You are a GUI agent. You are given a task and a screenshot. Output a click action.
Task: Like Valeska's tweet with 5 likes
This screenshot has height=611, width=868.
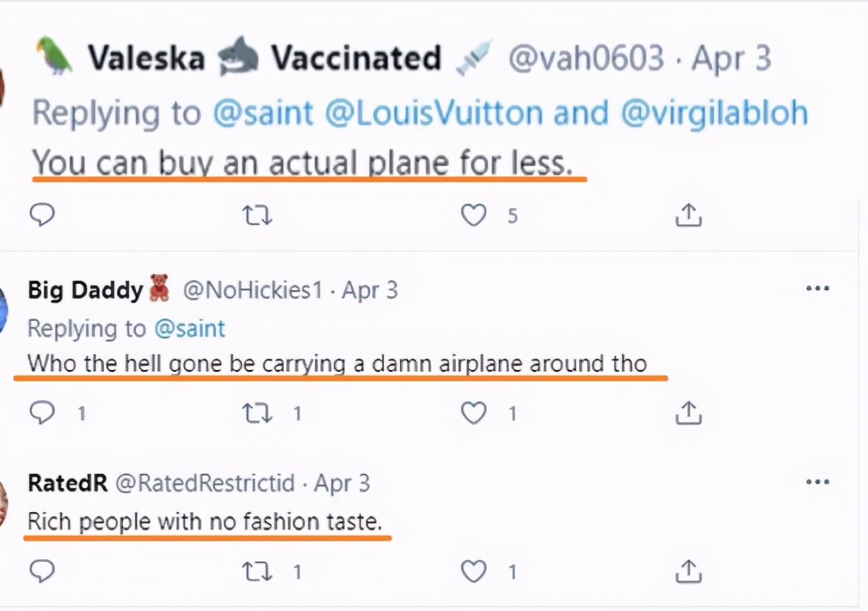click(x=473, y=215)
